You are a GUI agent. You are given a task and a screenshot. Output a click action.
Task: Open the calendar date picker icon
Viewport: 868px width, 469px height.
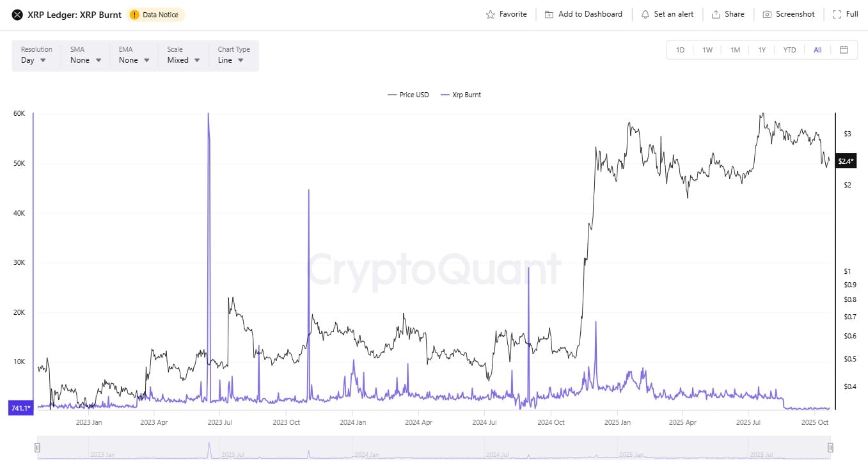844,50
